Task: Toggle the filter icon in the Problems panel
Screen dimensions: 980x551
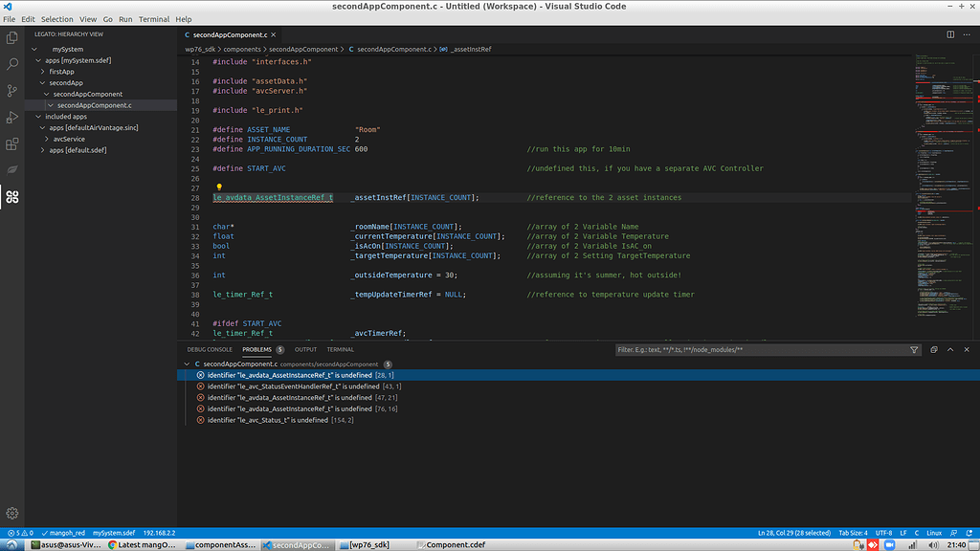Action: point(915,349)
